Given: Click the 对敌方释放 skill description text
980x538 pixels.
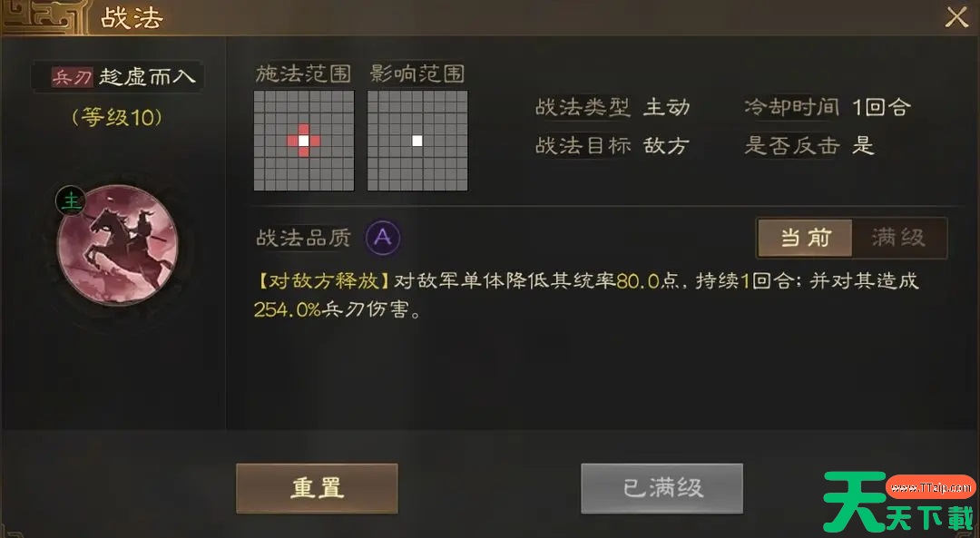Looking at the screenshot, I should [x=586, y=294].
